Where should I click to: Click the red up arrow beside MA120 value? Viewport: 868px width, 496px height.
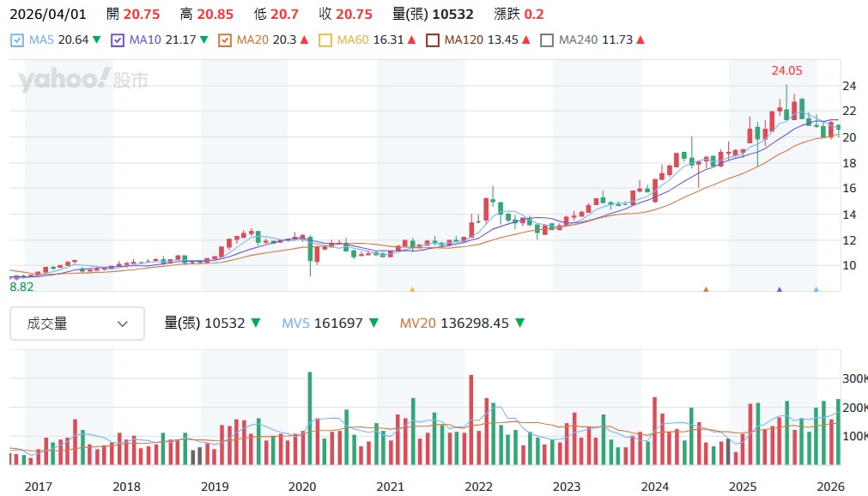[x=526, y=39]
